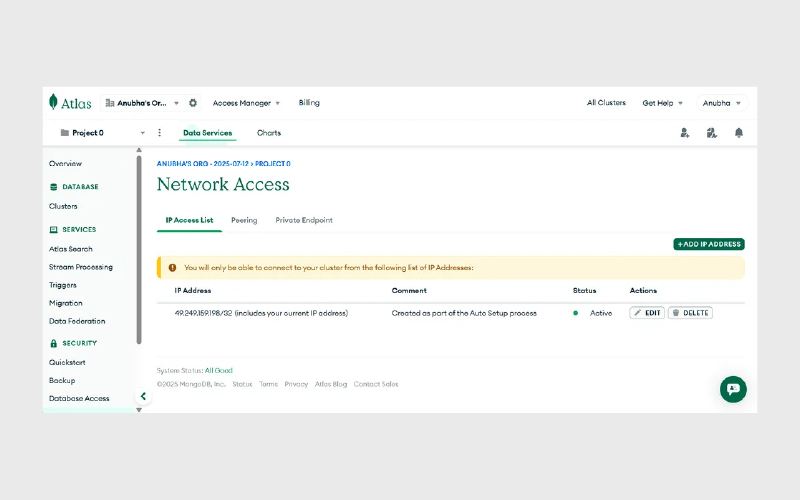The image size is (800, 500).
Task: Click the comment 'Created as part of the Auto Setup process'
Action: [464, 313]
